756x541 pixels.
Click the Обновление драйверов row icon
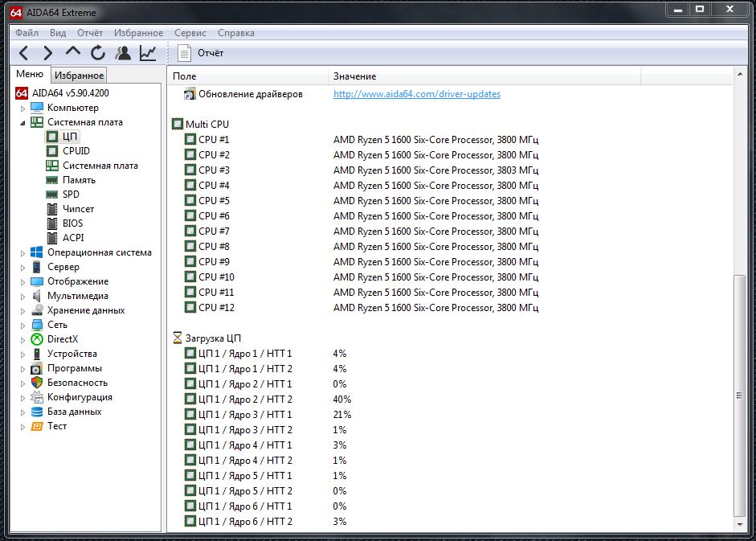(190, 94)
